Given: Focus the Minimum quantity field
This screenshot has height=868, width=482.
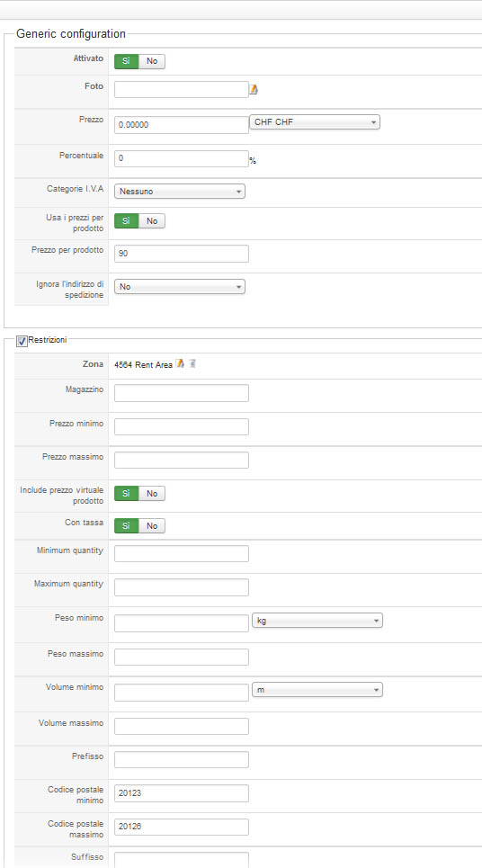Looking at the screenshot, I should (182, 554).
